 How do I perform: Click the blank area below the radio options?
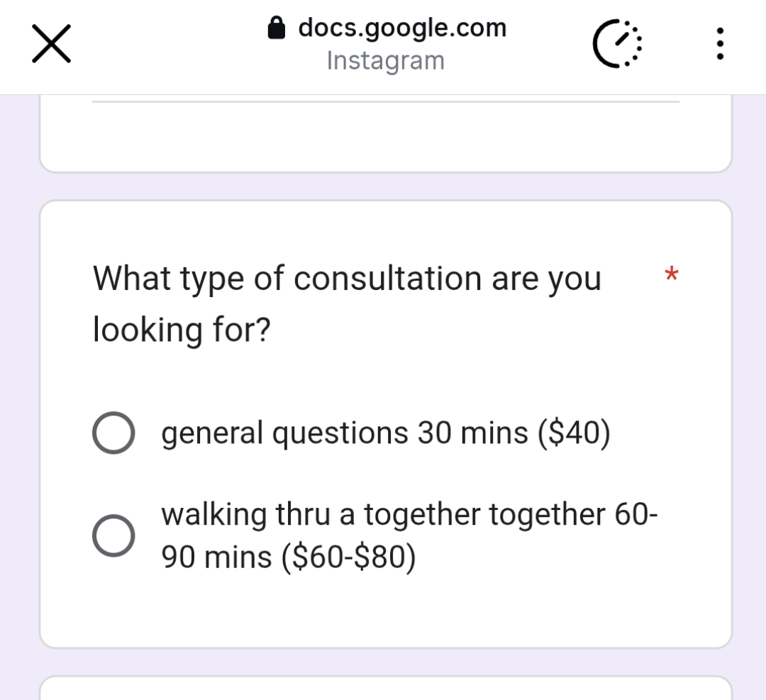tap(385, 610)
